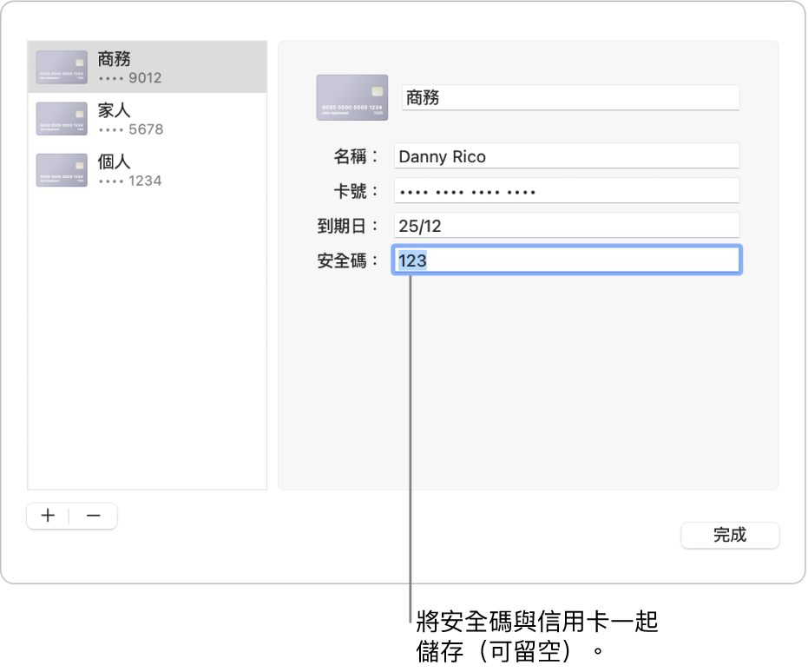Click the 名稱 field containing Danny Rico
The image size is (808, 672).
click(566, 156)
